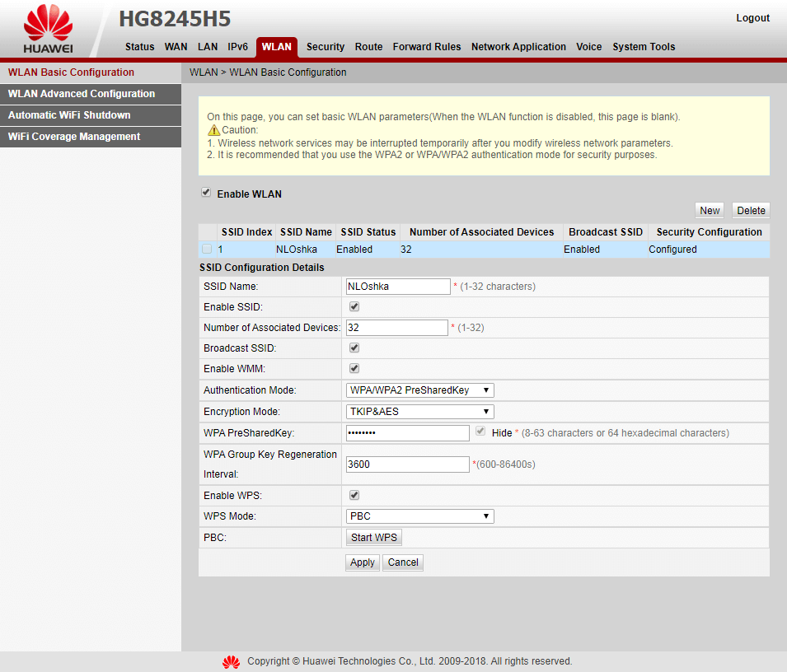Uncheck Hide next to WPA PreSharedKey
This screenshot has width=787, height=672.
click(480, 431)
